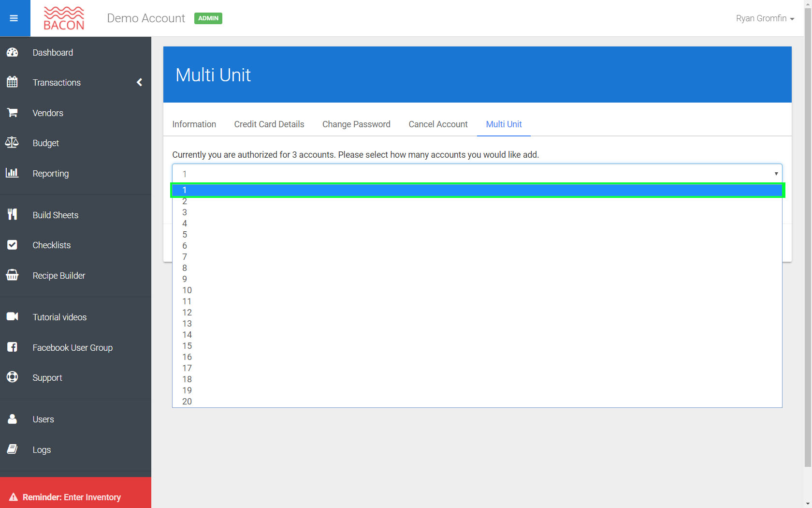812x508 pixels.
Task: Click the Build Sheets cutlery icon
Action: [13, 214]
